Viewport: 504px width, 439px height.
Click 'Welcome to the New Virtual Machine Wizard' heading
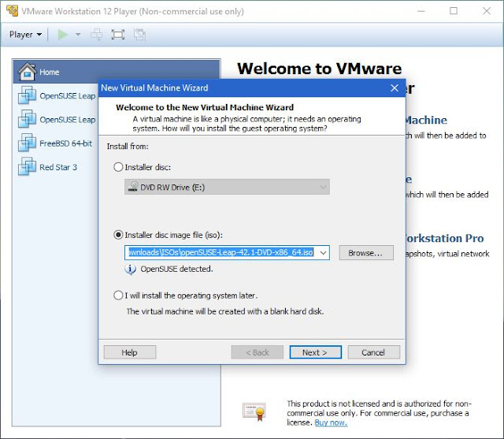coord(205,107)
